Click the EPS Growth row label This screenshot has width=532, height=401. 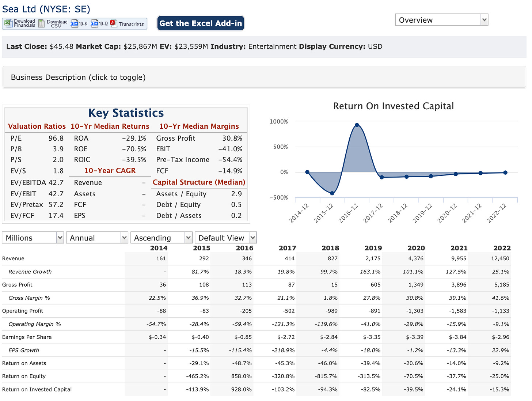[24, 351]
